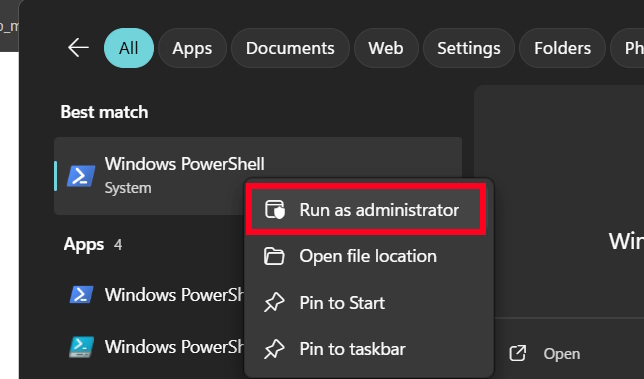Click the pin icon beside Pin to taskbar
Image resolution: width=644 pixels, height=379 pixels.
coord(274,349)
